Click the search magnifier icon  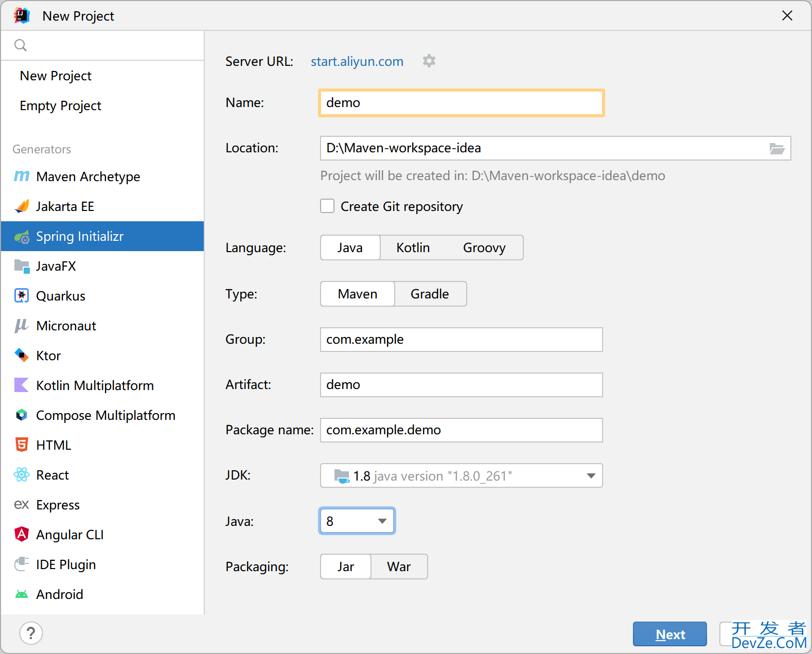pos(21,45)
